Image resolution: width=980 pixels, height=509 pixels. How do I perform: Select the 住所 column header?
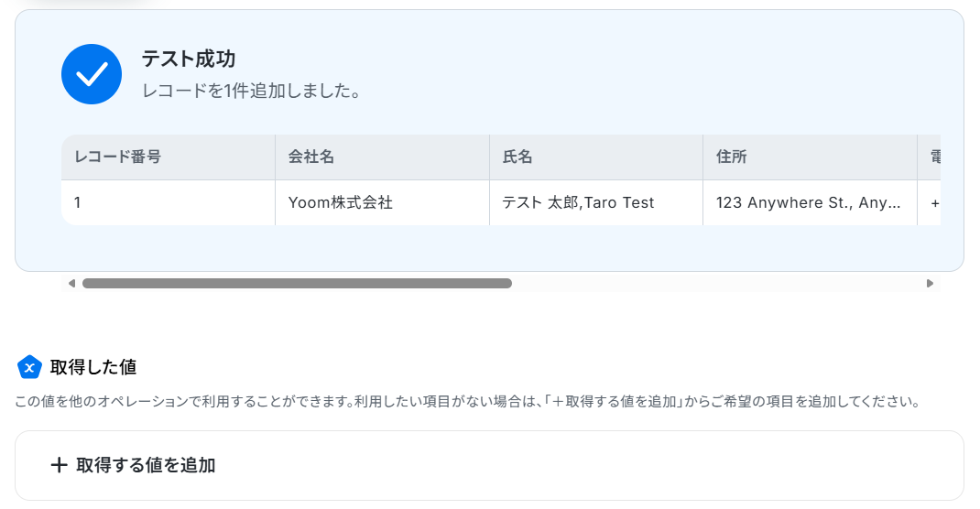pyautogui.click(x=810, y=157)
